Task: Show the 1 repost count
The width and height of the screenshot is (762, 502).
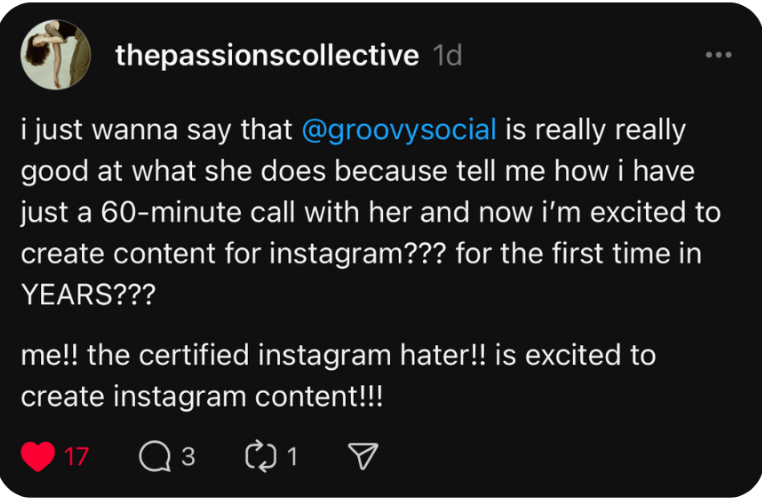Action: click(292, 457)
